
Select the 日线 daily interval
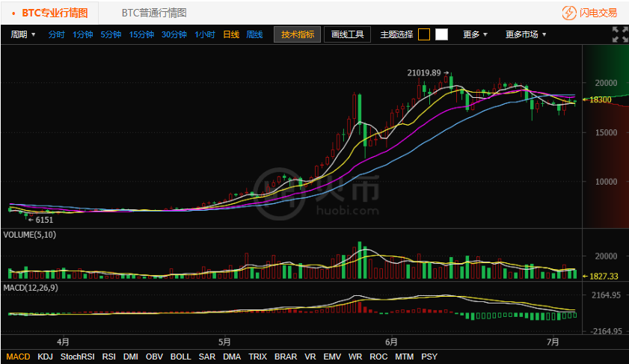coord(231,34)
